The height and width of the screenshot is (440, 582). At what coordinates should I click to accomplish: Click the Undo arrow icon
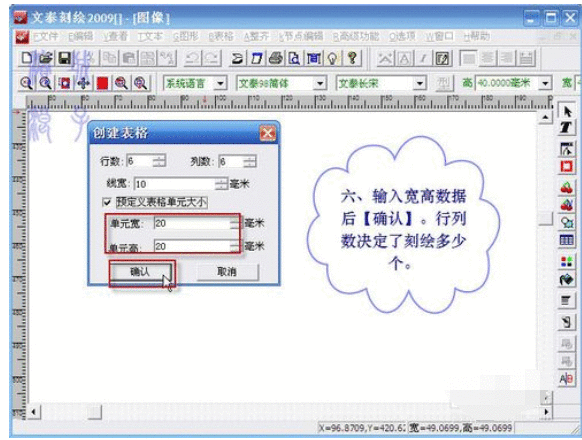192,58
